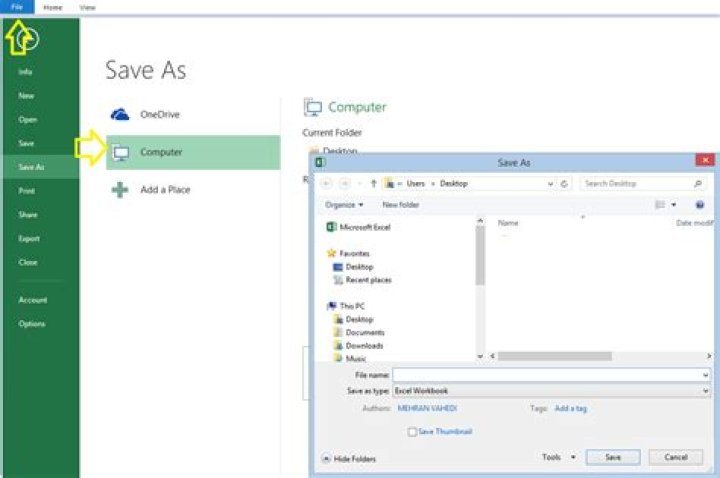Expand the File name dropdown arrow

[x=705, y=375]
